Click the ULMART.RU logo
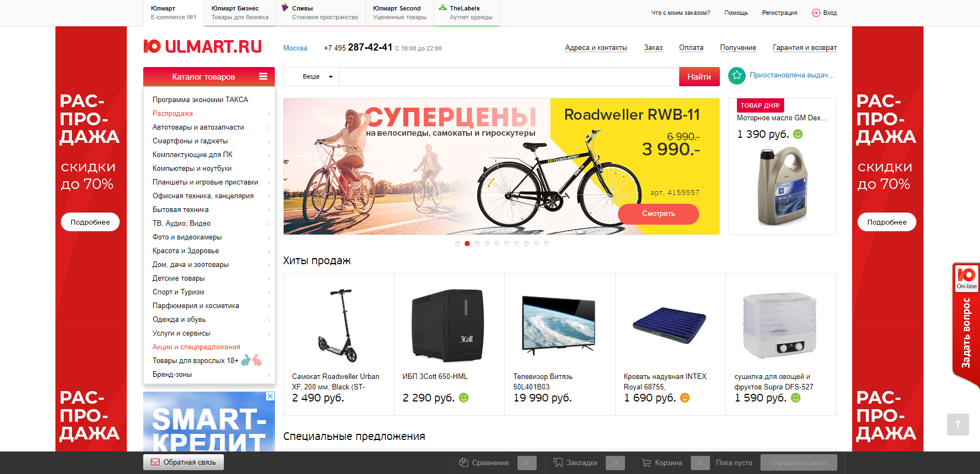Viewport: 980px width, 474px height. pyautogui.click(x=202, y=47)
